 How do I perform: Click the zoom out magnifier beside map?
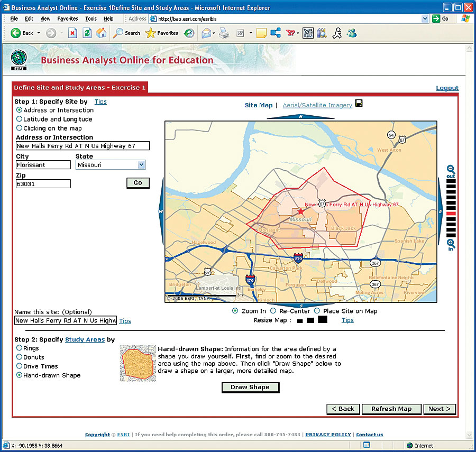[x=451, y=170]
